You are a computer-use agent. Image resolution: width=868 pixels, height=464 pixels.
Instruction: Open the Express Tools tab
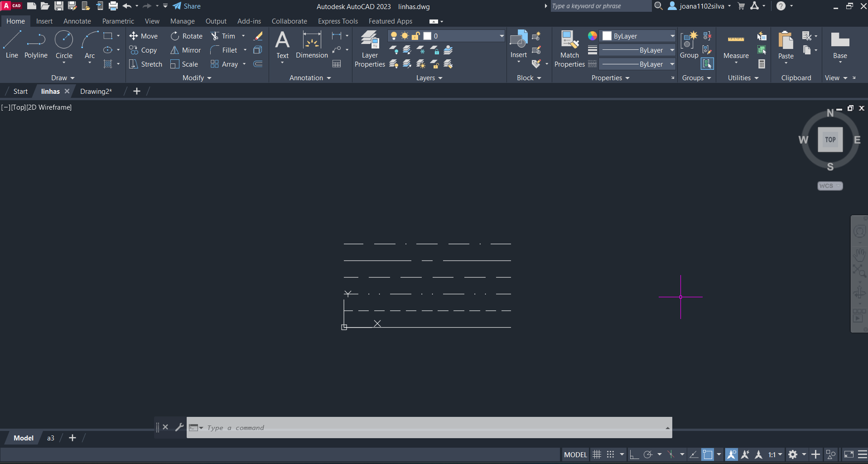(338, 21)
